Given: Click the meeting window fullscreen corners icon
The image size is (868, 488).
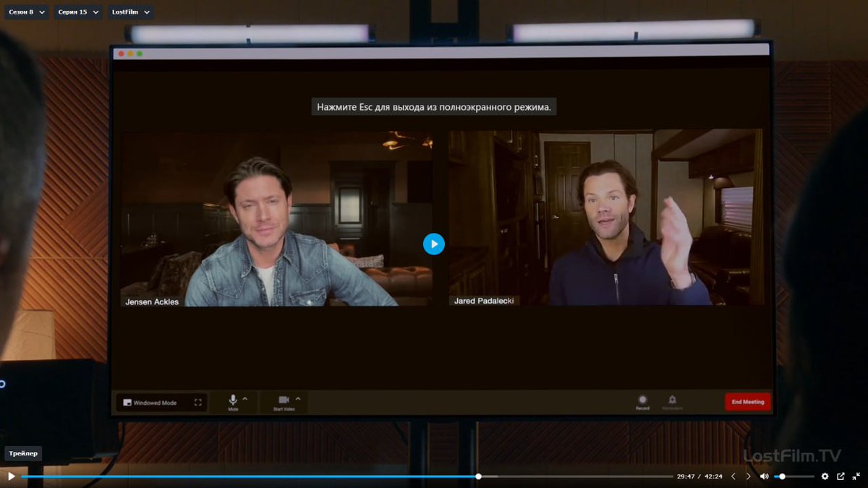Looking at the screenshot, I should (197, 403).
